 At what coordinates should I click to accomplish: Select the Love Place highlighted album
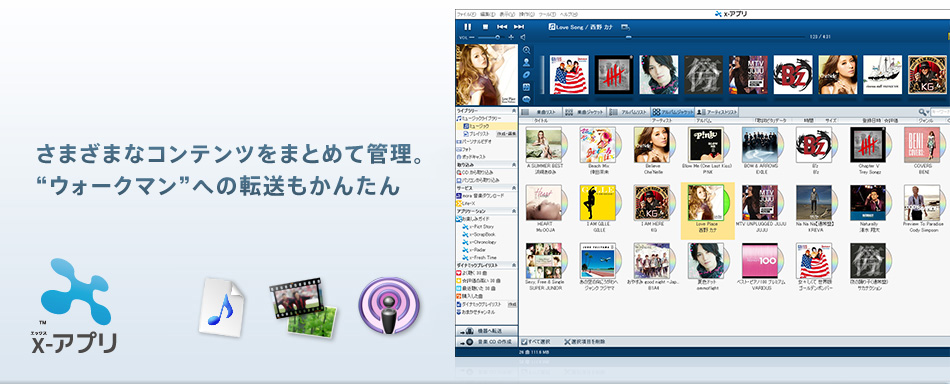pos(707,210)
